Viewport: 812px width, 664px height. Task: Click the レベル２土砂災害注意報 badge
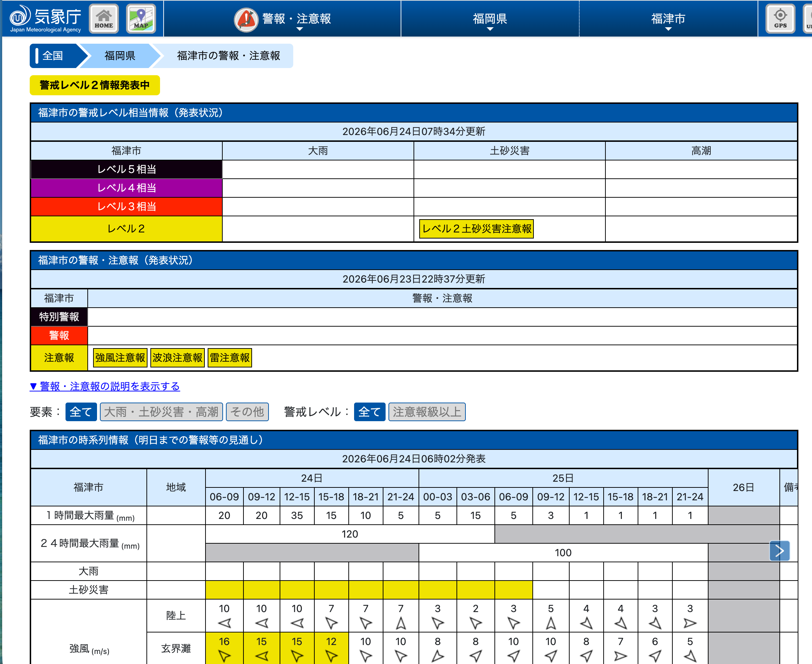(476, 229)
